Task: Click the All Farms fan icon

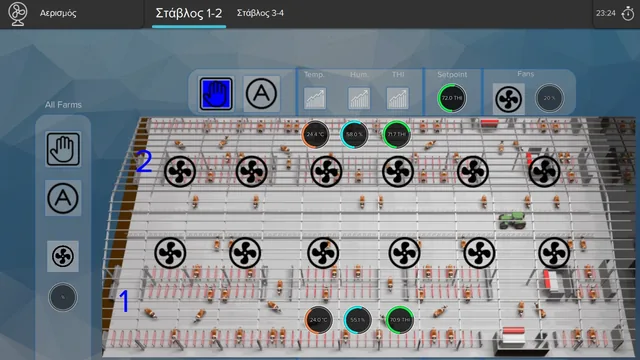Action: point(63,256)
